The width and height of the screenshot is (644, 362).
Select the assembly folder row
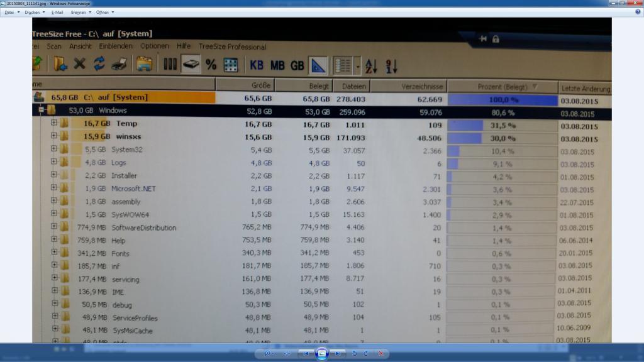[x=322, y=202]
